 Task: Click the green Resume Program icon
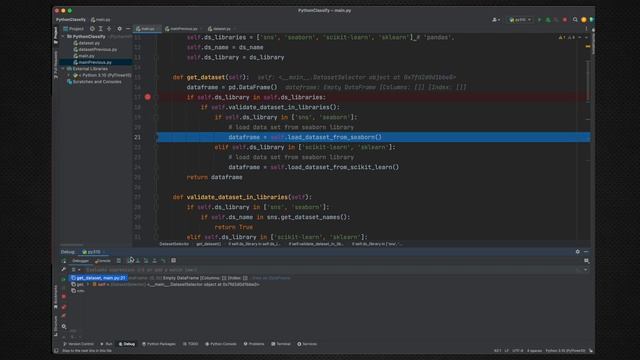(x=63, y=279)
